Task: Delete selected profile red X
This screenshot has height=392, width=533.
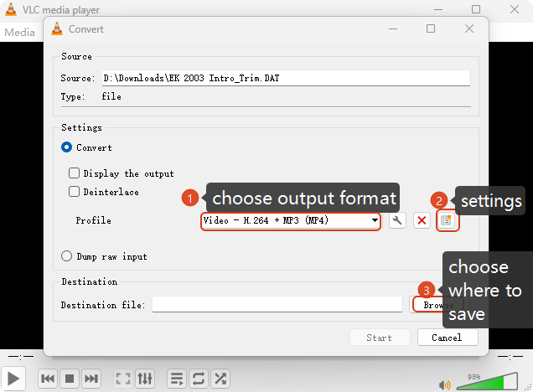Action: pos(422,220)
